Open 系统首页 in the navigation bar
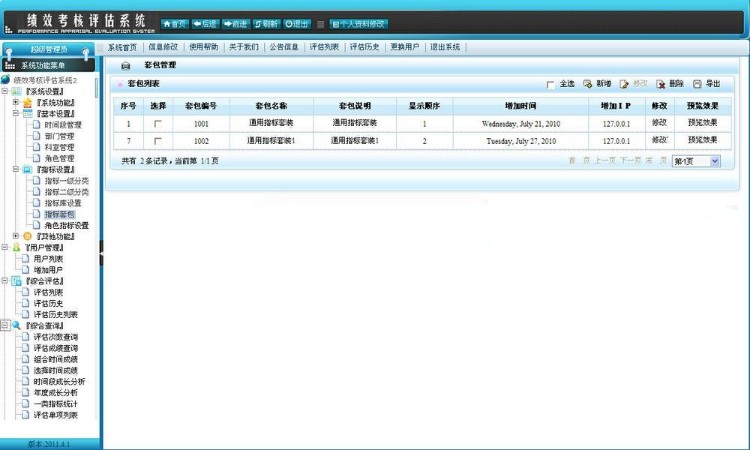750x450 pixels. click(122, 47)
